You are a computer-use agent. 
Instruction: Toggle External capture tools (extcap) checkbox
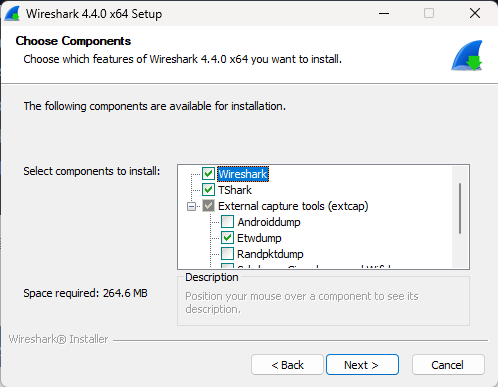coord(208,206)
